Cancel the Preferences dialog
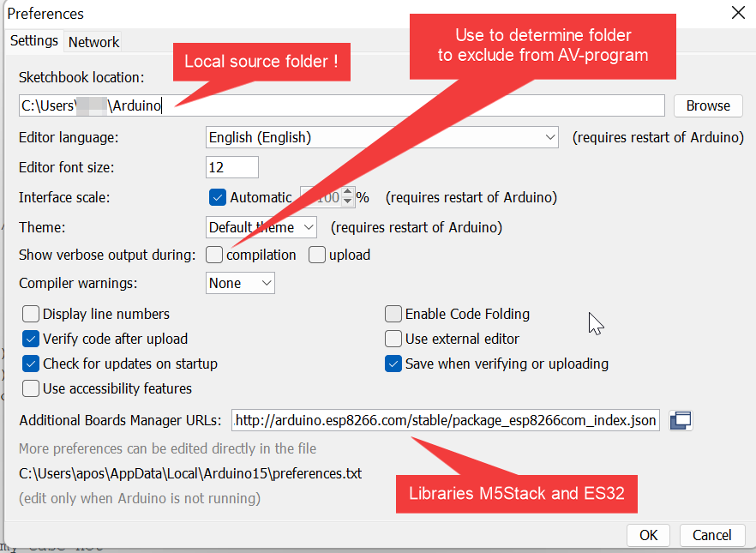 coord(711,535)
